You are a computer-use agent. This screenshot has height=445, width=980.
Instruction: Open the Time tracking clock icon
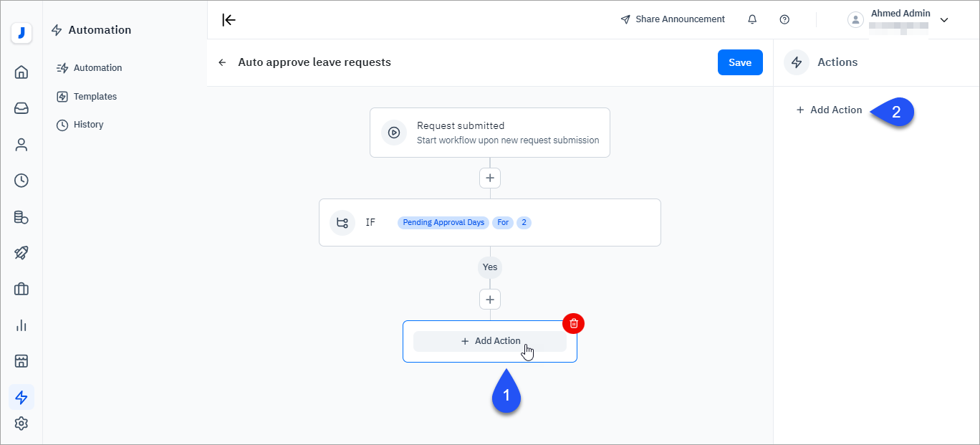[21, 181]
